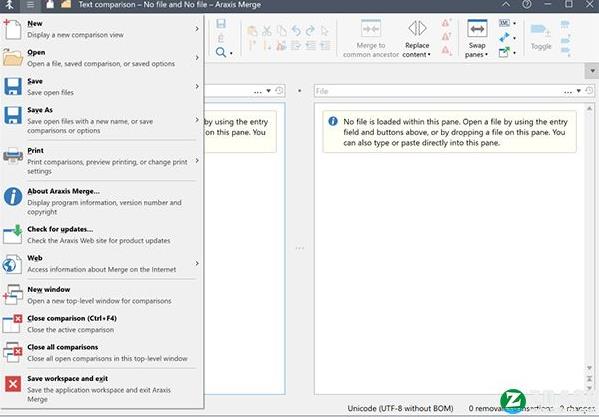
Task: Expand the Swap panes dropdown arrow
Action: coord(486,55)
